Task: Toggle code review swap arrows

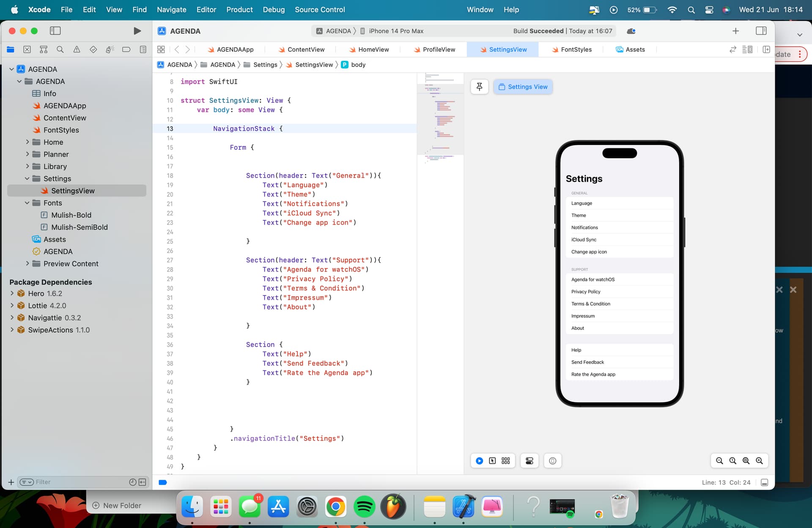Action: (x=733, y=49)
